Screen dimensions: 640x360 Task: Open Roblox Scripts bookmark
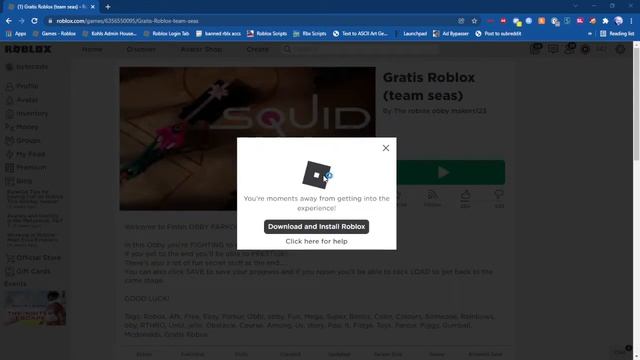267,33
